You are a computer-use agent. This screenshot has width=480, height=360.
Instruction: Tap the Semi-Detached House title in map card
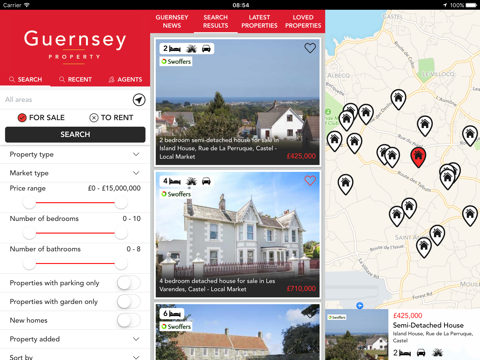click(428, 325)
